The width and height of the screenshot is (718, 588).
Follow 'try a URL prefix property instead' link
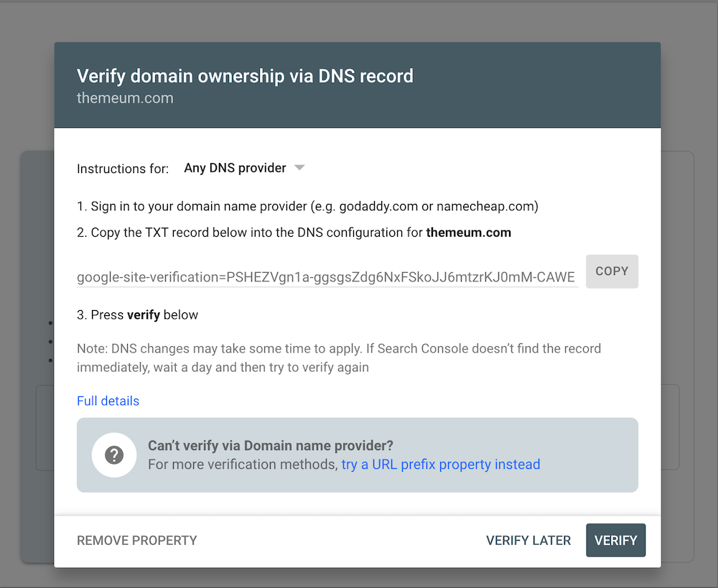click(441, 465)
